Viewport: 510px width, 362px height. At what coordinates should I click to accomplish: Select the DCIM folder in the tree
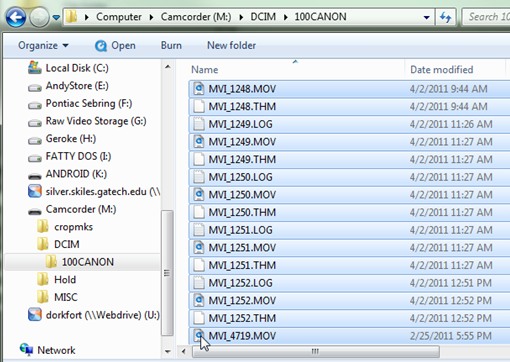(x=67, y=244)
